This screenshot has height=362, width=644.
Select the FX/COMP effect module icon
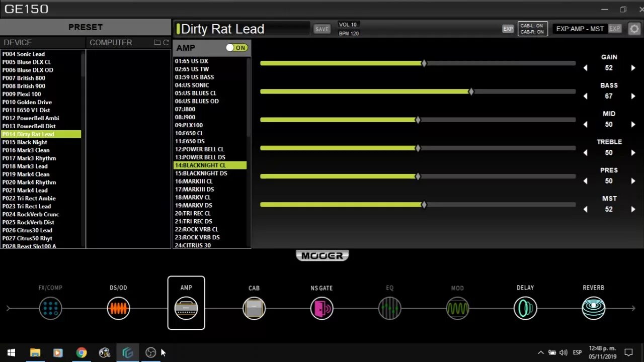[50, 308]
